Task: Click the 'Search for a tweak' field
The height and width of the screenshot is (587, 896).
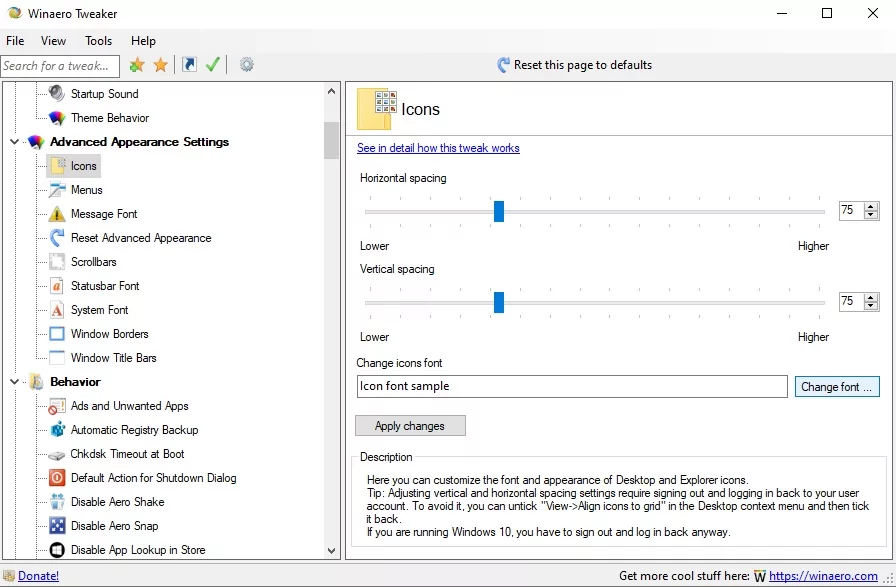Action: [x=60, y=66]
